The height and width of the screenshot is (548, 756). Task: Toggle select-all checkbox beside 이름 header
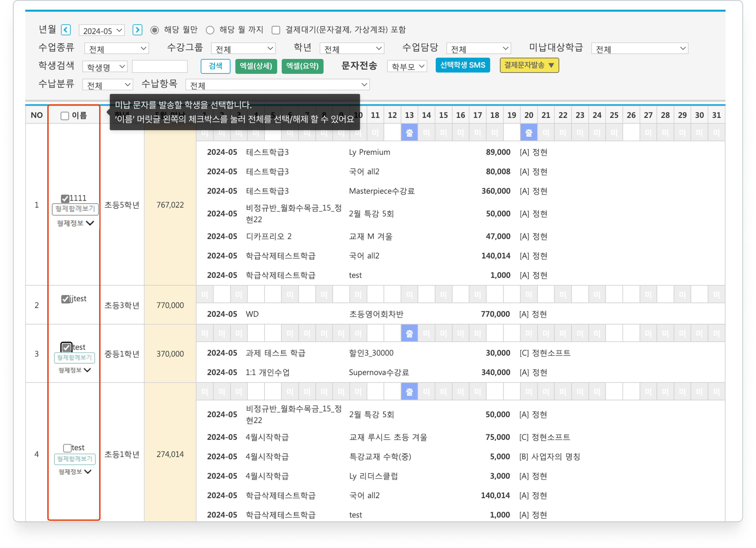click(x=65, y=116)
